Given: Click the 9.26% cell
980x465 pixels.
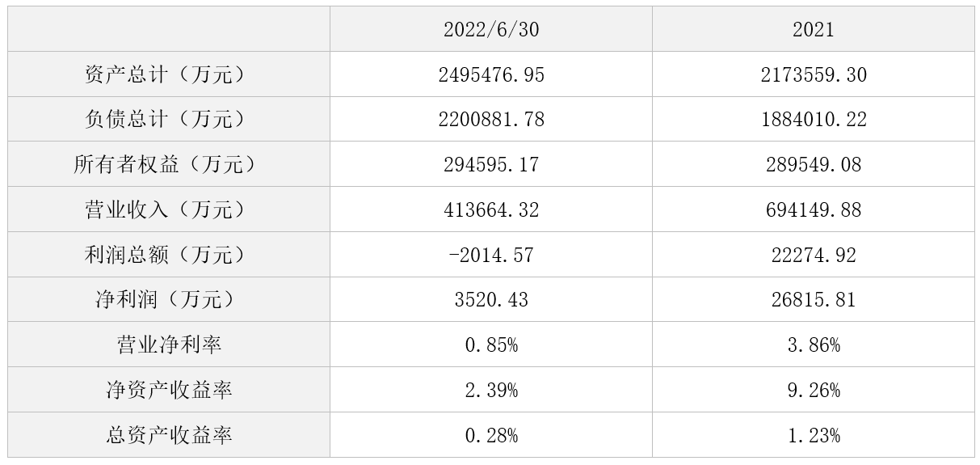Looking at the screenshot, I should 814,390.
